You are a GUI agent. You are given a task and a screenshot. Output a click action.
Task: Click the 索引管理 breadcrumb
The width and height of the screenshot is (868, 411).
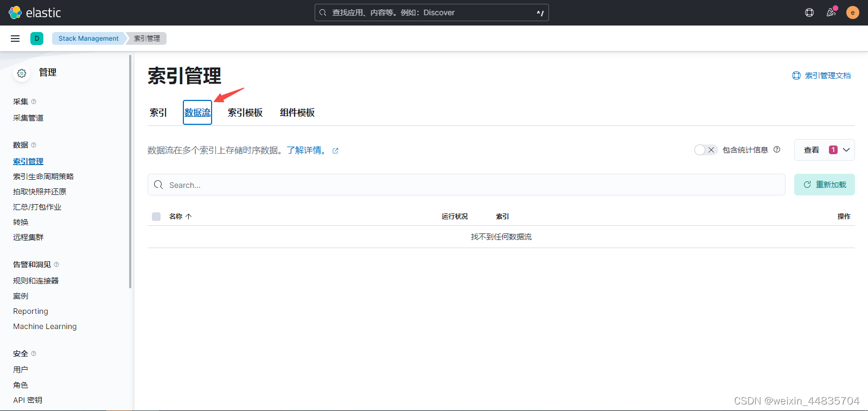[x=147, y=39]
